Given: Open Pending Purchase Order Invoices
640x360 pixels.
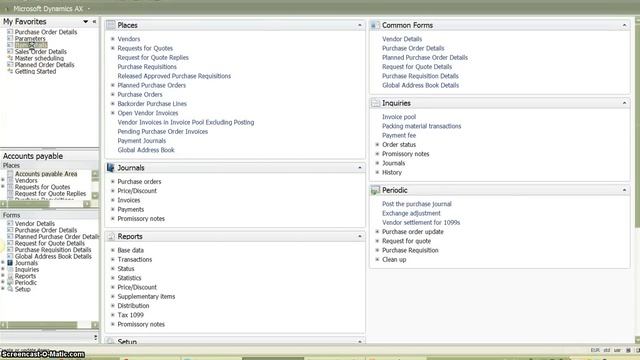Looking at the screenshot, I should pyautogui.click(x=163, y=131).
